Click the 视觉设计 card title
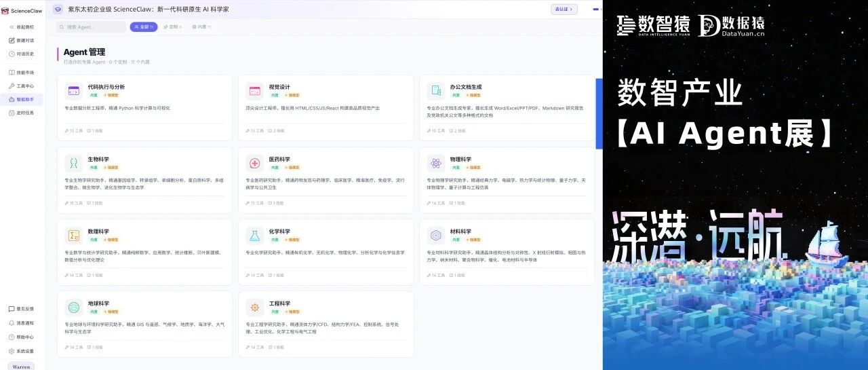The image size is (868, 370). pyautogui.click(x=279, y=87)
